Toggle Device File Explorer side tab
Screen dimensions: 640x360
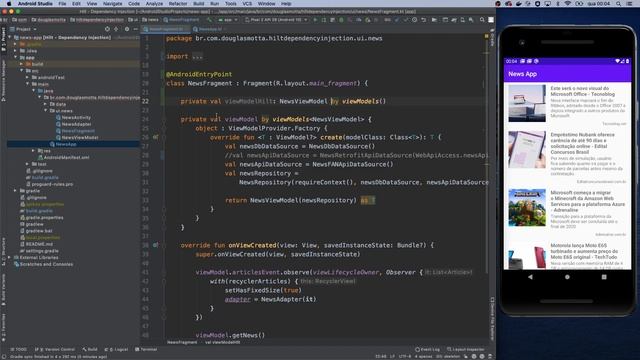[x=492, y=318]
